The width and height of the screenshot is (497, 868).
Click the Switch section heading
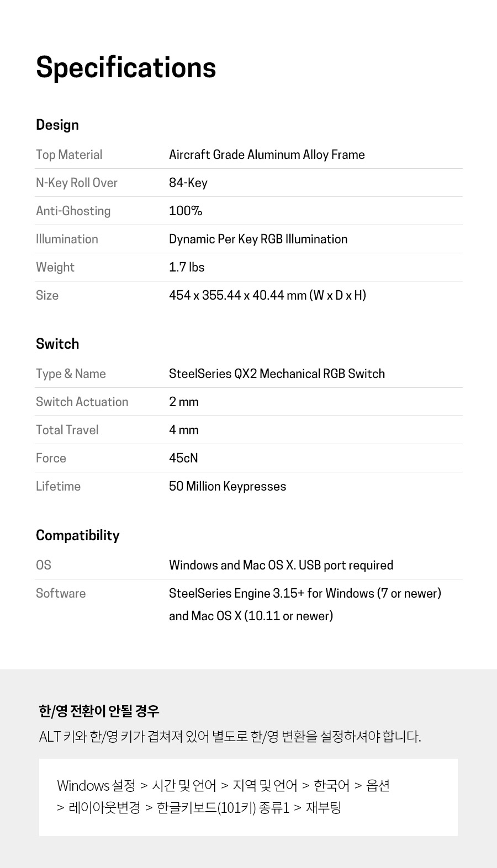coord(57,344)
